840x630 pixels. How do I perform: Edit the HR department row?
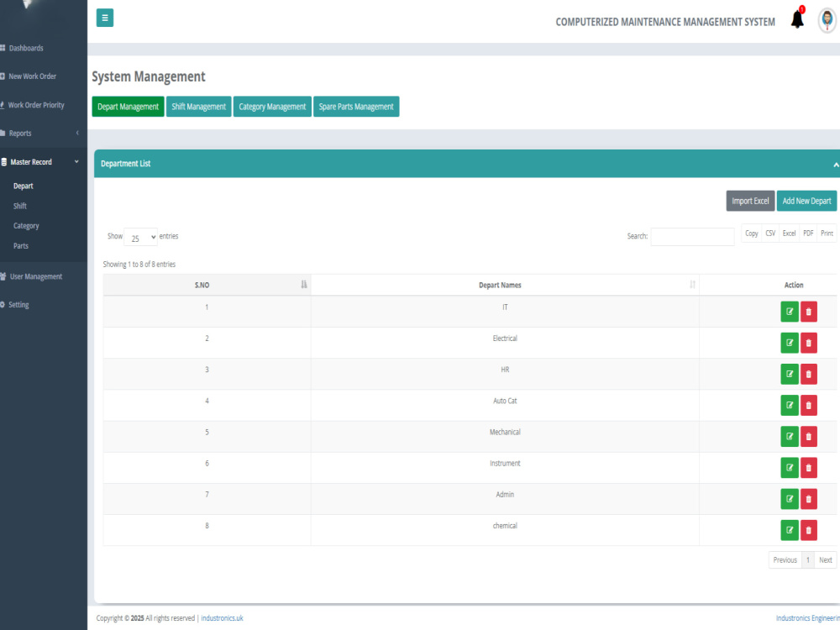click(790, 374)
